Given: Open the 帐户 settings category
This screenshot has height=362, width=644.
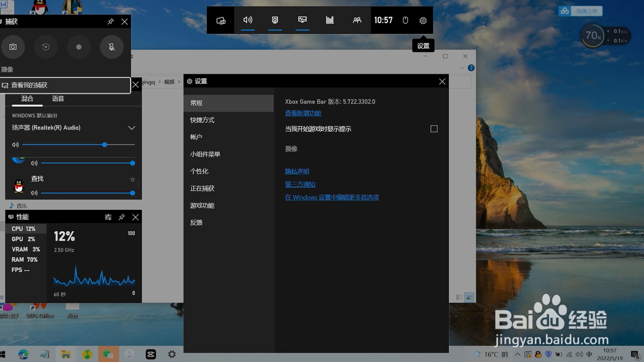Looking at the screenshot, I should coord(229,137).
